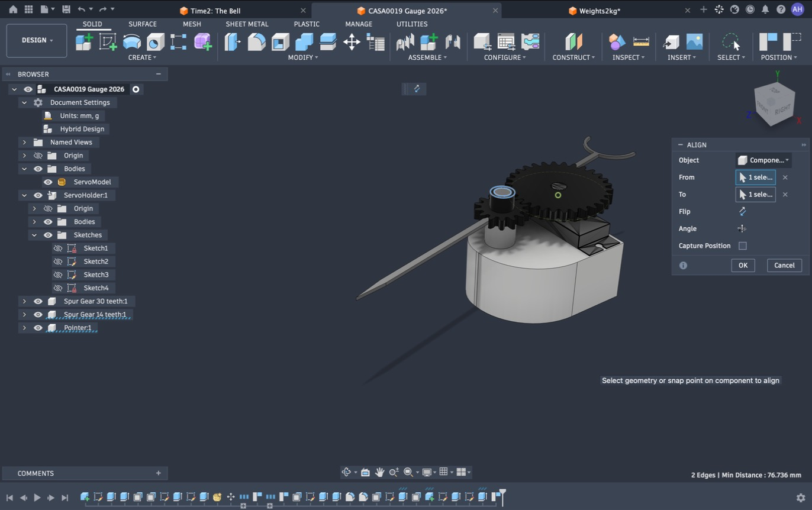Image resolution: width=812 pixels, height=510 pixels.
Task: Clear the From selection with its X
Action: click(x=785, y=177)
